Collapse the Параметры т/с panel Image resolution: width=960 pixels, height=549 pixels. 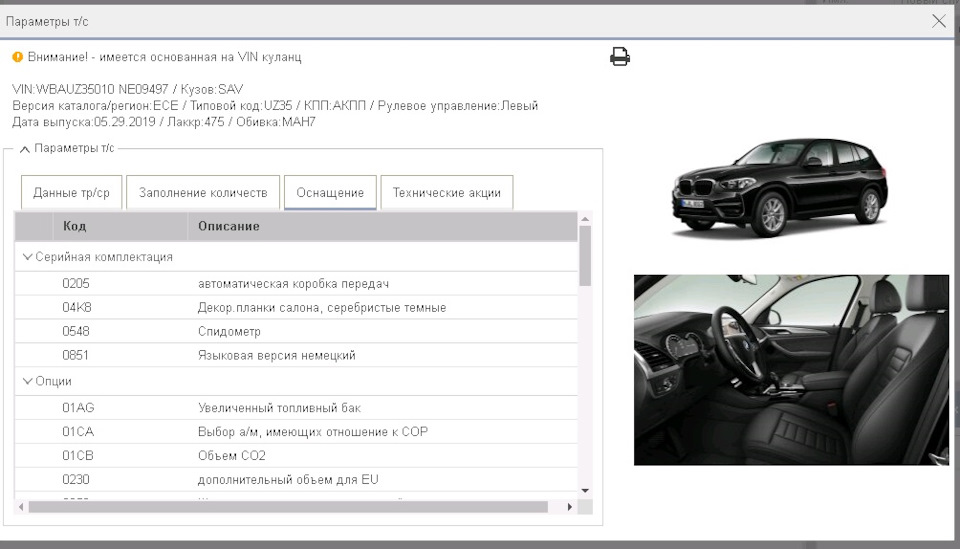tap(24, 149)
